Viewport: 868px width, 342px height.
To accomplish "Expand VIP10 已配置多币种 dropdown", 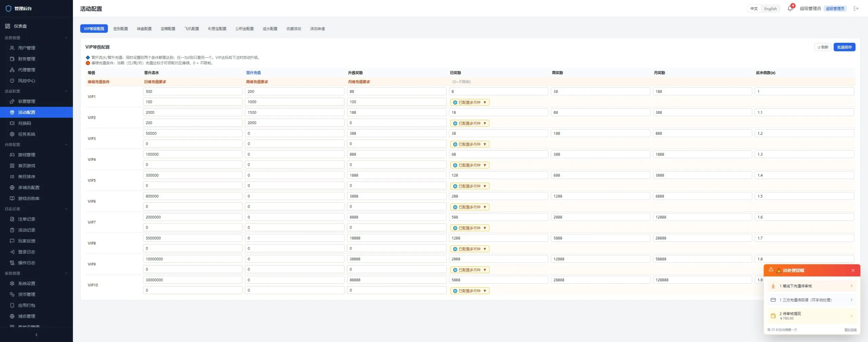I will click(x=470, y=291).
